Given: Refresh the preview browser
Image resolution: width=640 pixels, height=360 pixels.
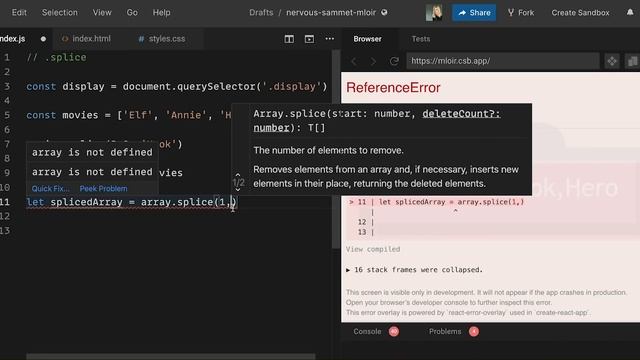Looking at the screenshot, I should (x=394, y=61).
